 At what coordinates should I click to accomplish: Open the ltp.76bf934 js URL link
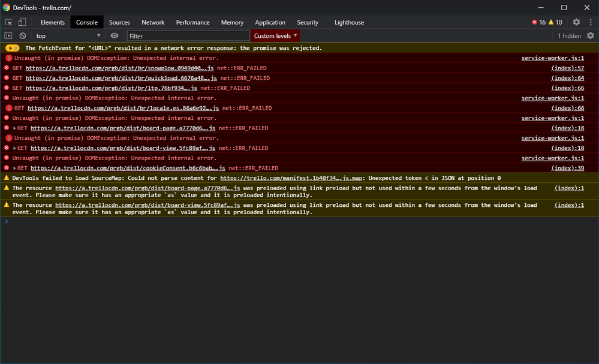(111, 88)
